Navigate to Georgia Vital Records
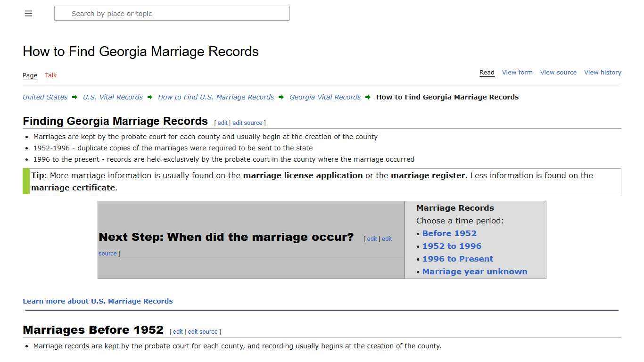The width and height of the screenshot is (644, 362). point(325,97)
